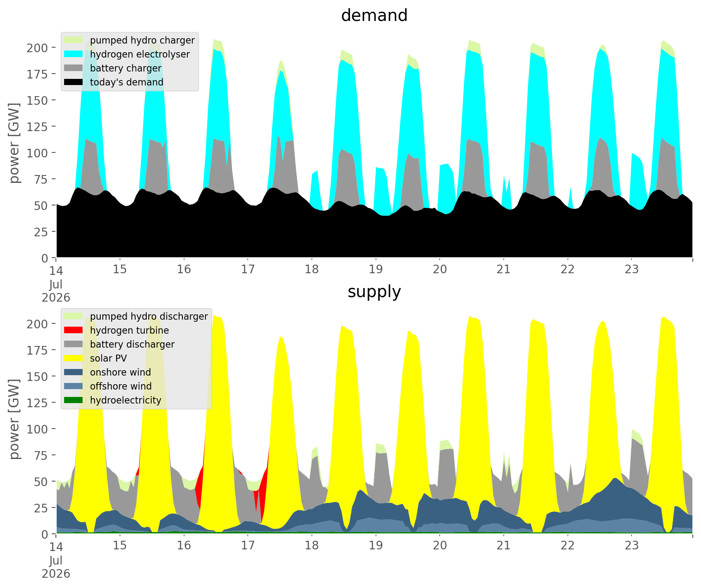Image resolution: width=701 pixels, height=588 pixels.
Task: Select the "onshore wind" legend label
Action: 120,373
